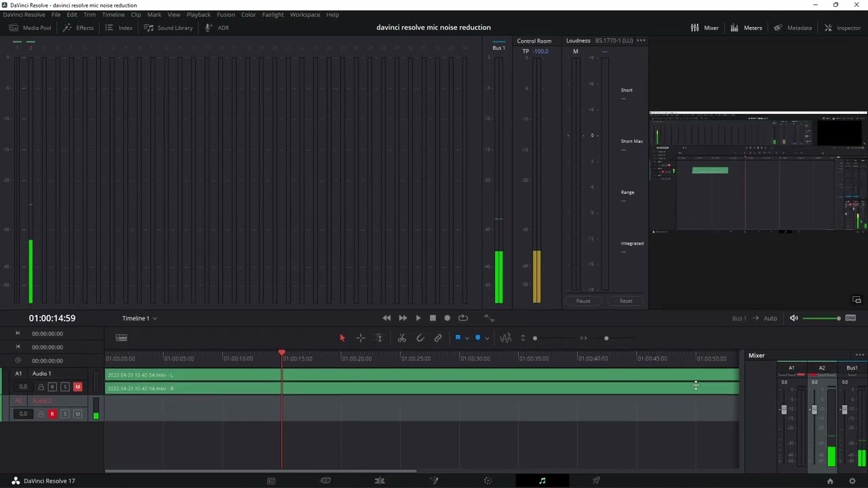Open the Fairlight menu
The width and height of the screenshot is (868, 488).
click(x=273, y=14)
